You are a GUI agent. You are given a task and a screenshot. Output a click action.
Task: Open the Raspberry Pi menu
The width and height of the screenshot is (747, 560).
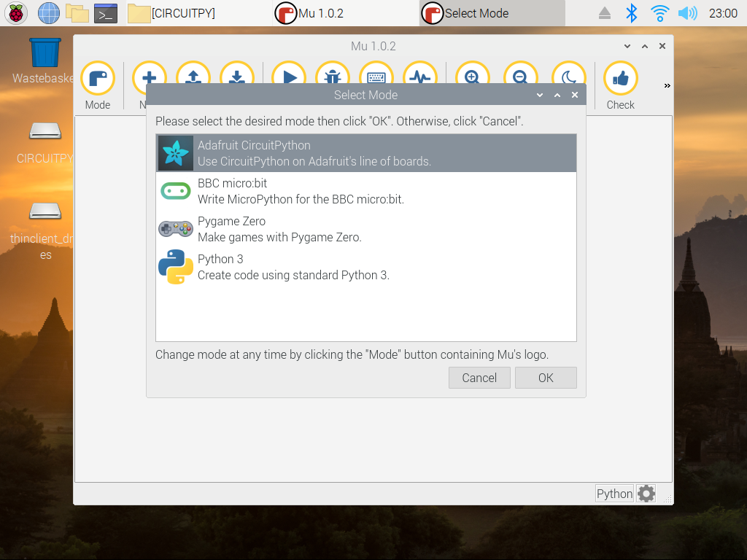[16, 13]
